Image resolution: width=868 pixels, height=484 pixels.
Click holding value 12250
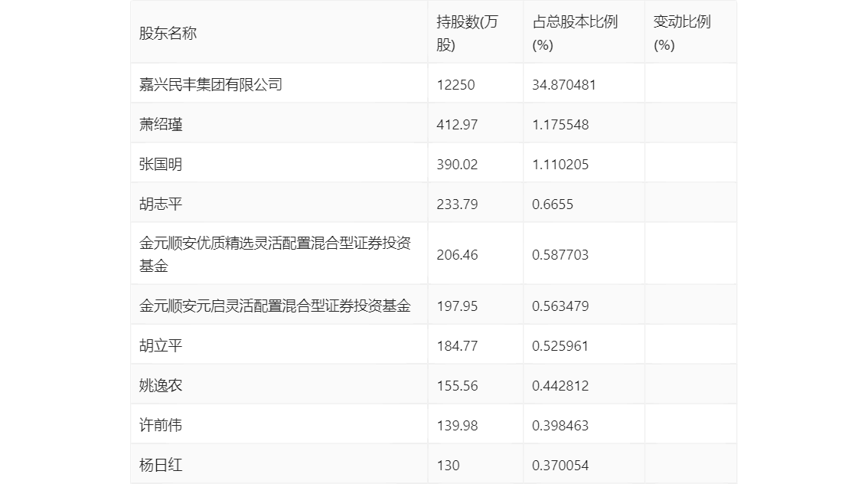click(x=455, y=85)
